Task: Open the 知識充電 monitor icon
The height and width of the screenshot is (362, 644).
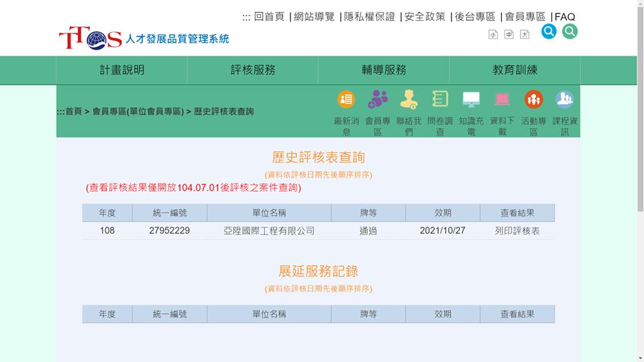Action: point(471,100)
